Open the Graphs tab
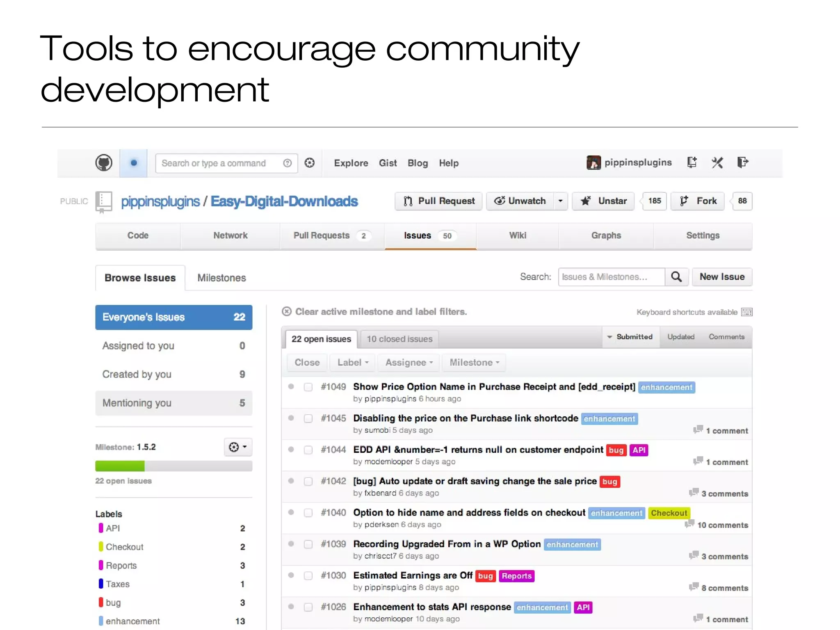This screenshot has width=840, height=630. (x=606, y=236)
